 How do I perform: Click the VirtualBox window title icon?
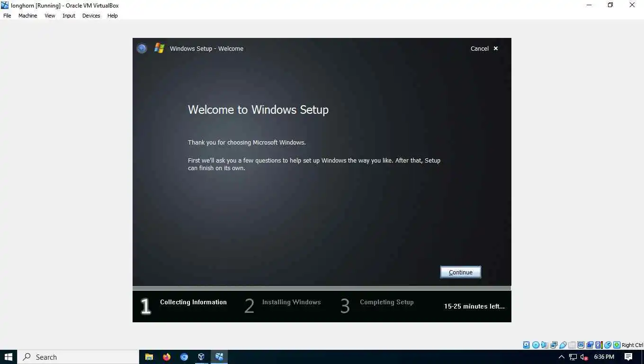[x=5, y=5]
